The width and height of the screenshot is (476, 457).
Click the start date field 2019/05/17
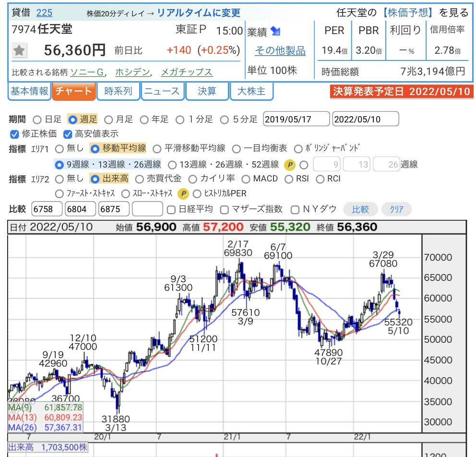pos(296,119)
